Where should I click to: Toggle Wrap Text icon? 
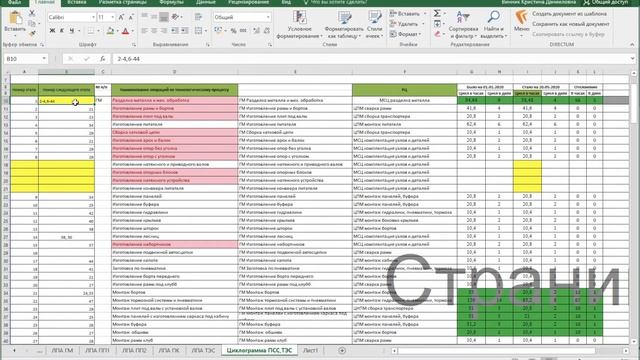click(199, 17)
